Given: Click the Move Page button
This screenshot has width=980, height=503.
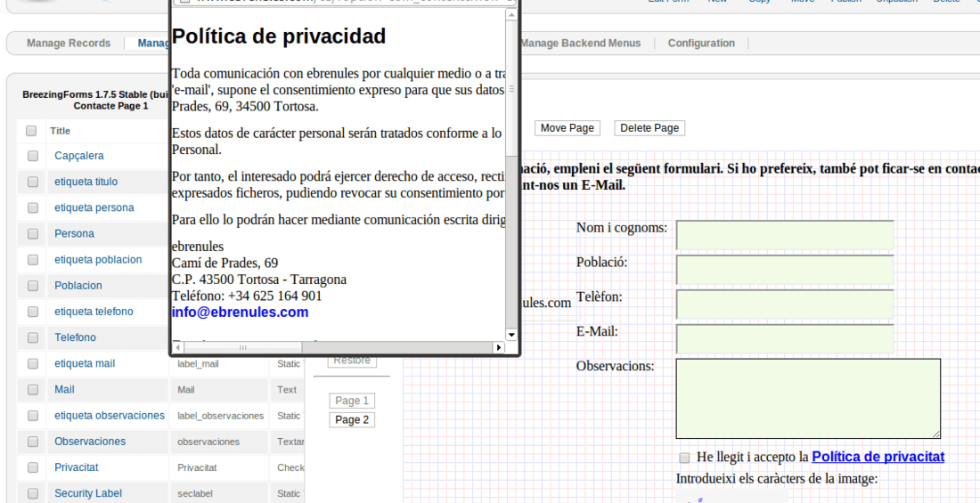Looking at the screenshot, I should point(567,128).
